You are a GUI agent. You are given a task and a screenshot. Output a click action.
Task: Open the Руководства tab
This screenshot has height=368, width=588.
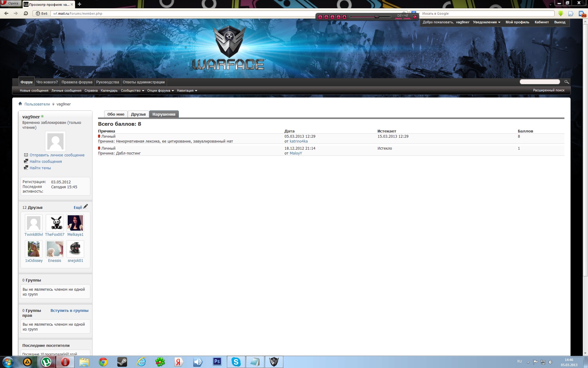107,82
